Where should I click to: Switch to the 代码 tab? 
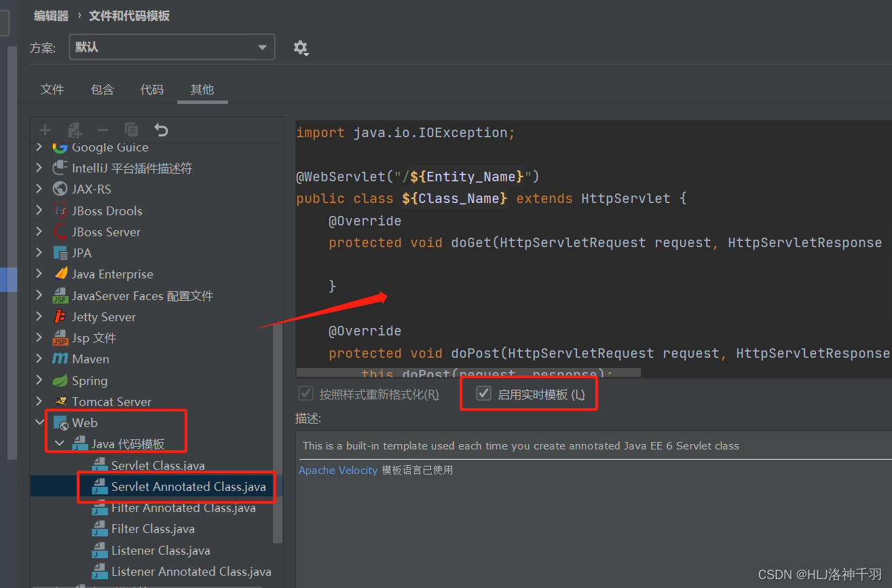click(152, 89)
